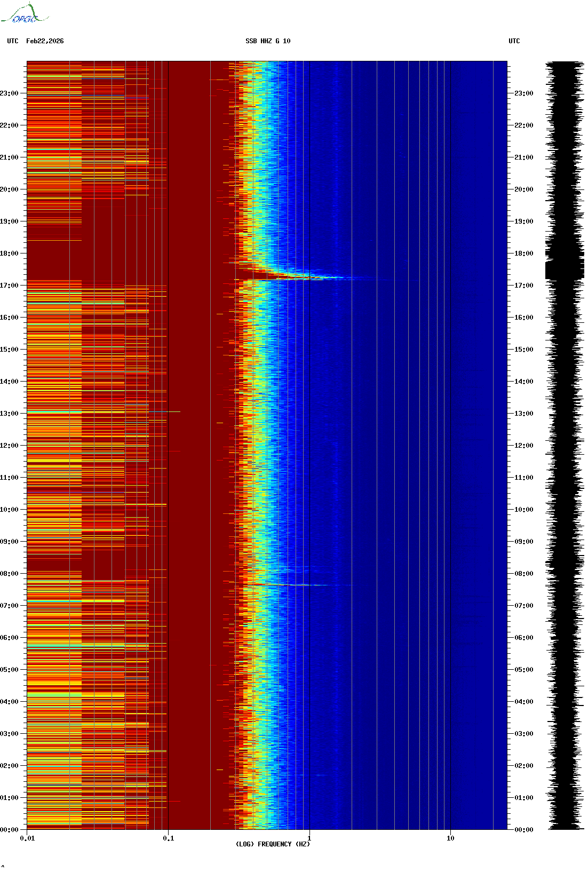Screen dimensions: 588x872
Task: Click the thin horizontal event streak near 07:40
Action: click(x=299, y=585)
